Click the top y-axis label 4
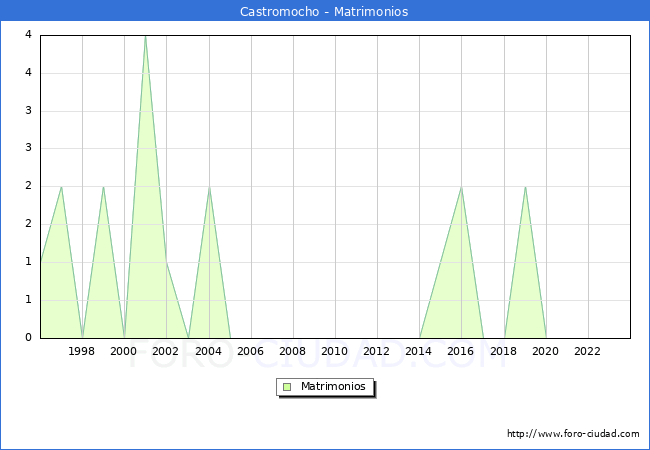Screen dimensions: 650x450 pos(30,35)
